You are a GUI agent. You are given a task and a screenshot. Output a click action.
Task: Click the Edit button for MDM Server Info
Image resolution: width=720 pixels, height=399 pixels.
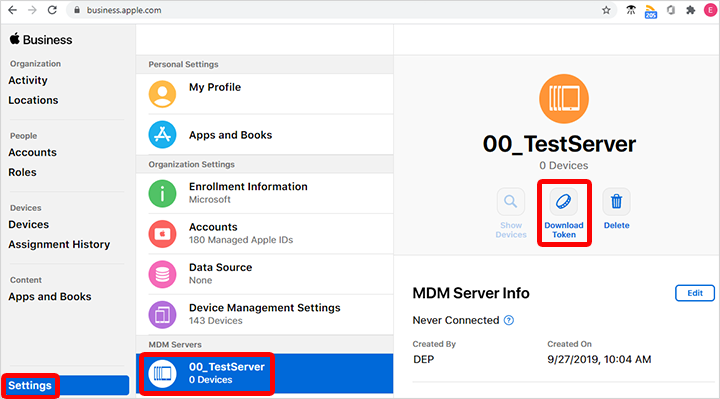[x=695, y=293]
